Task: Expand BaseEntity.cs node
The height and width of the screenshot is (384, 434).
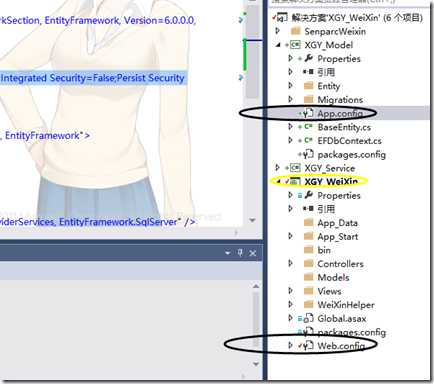Action: click(x=291, y=127)
